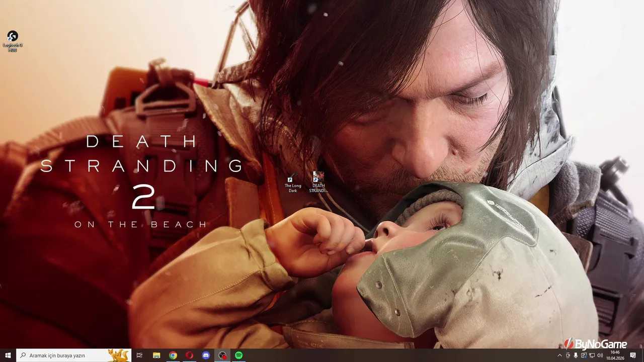Open the notification action center
644x362 pixels.
click(633, 355)
